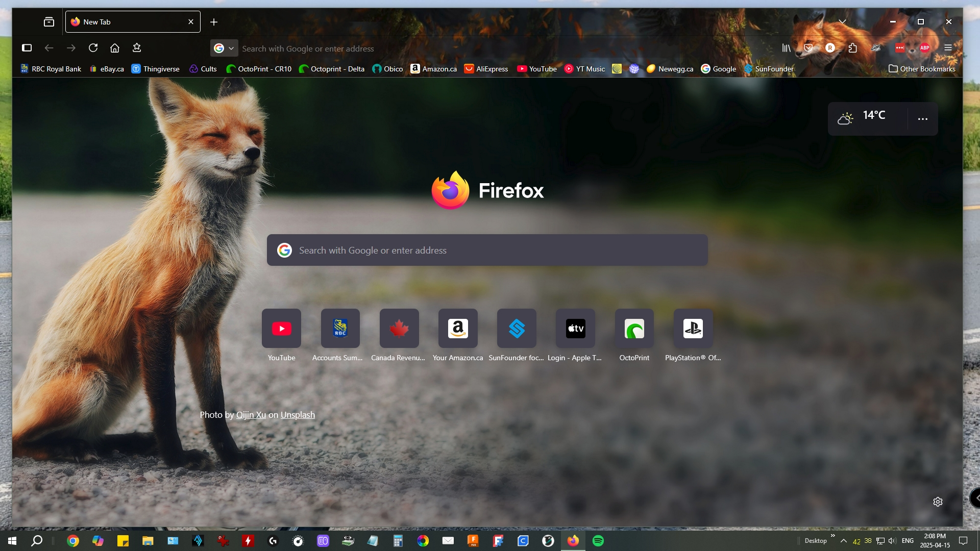This screenshot has width=980, height=551.
Task: Go forward with the forward arrow
Action: click(71, 48)
